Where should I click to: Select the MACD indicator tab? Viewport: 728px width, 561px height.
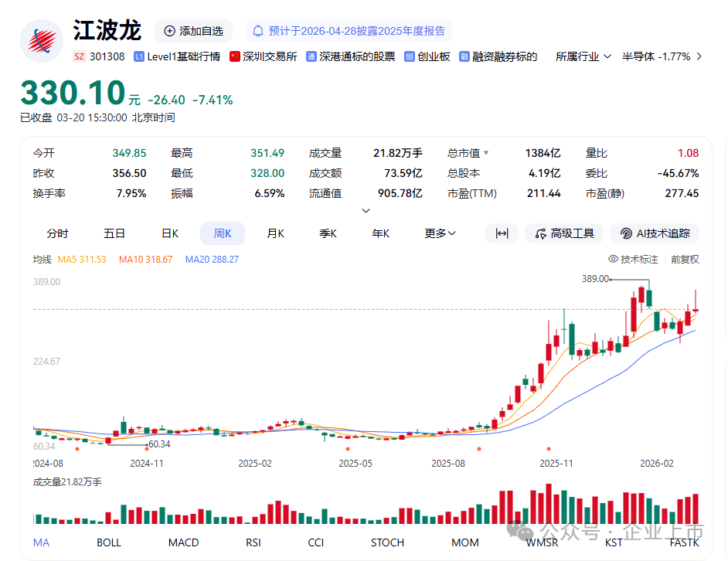click(x=183, y=542)
